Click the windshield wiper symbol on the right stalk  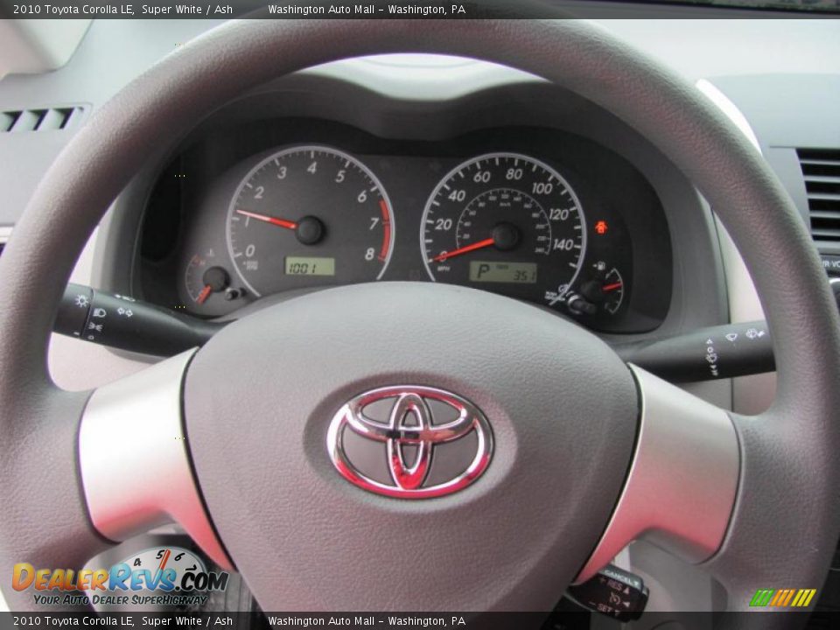click(731, 337)
